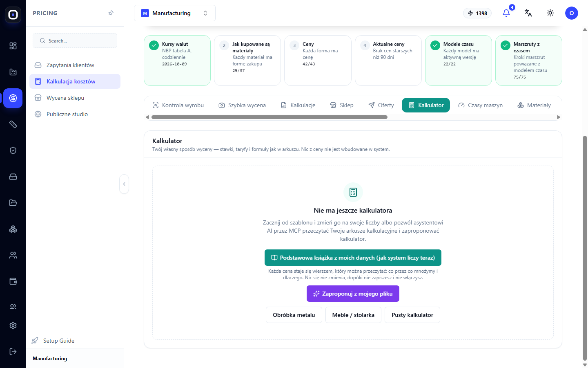Switch to the Kalkulacje tab
The image size is (588, 368).
coord(298,105)
